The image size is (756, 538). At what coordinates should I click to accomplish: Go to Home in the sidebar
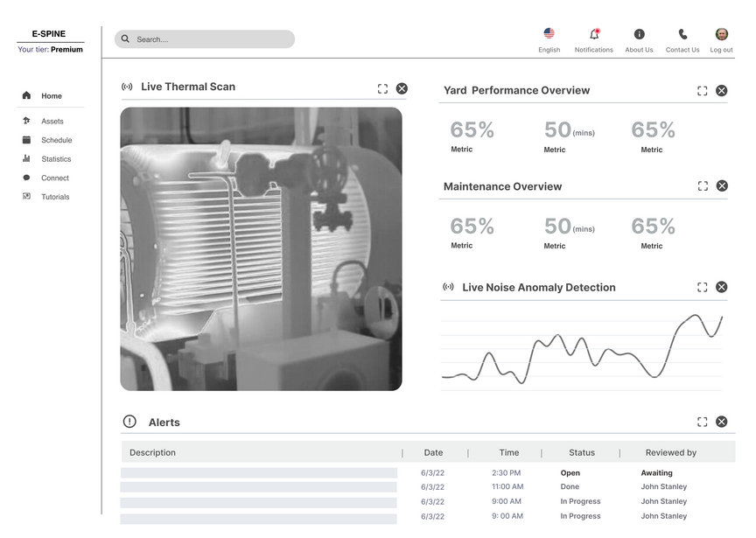pos(51,96)
